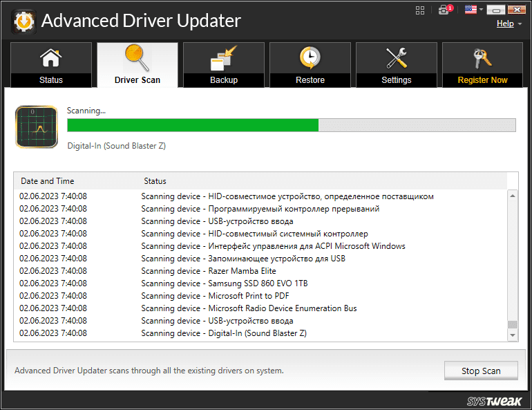This screenshot has width=532, height=410.
Task: Click the Digital-In (Sound Blaster Z) label below the progress bar
Action: coord(116,146)
